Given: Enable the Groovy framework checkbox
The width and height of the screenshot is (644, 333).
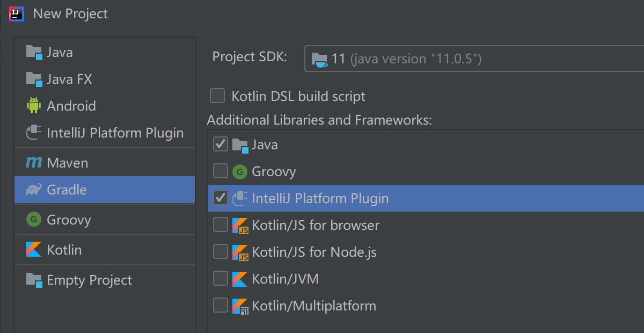Looking at the screenshot, I should pos(220,171).
